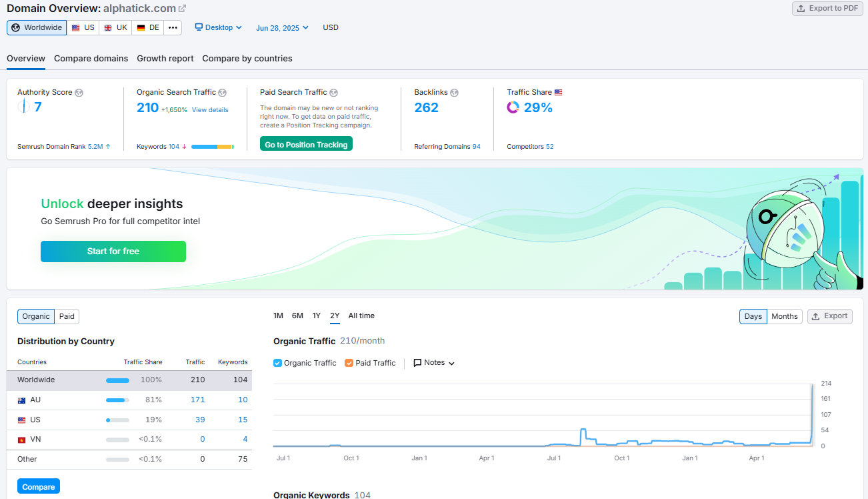
Task: Click Go to Position Tracking button
Action: point(306,144)
